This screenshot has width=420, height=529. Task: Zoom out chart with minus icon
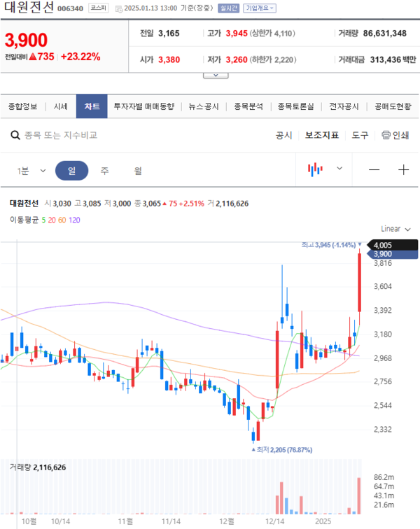pos(374,170)
